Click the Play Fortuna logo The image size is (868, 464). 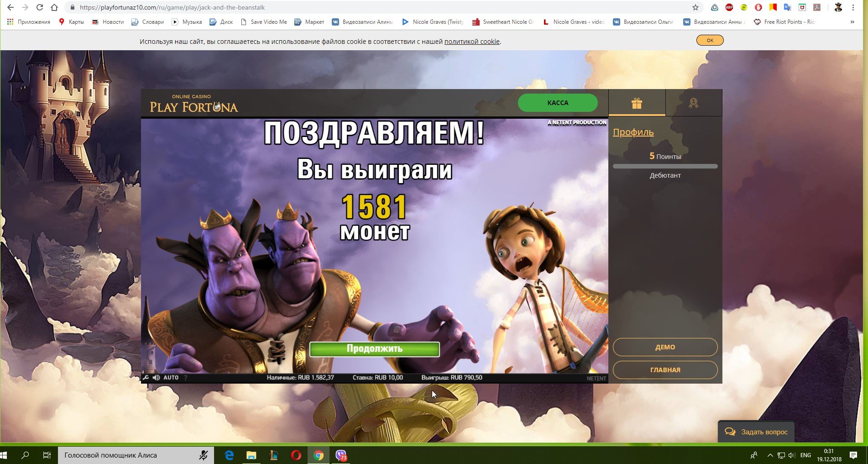pyautogui.click(x=194, y=104)
